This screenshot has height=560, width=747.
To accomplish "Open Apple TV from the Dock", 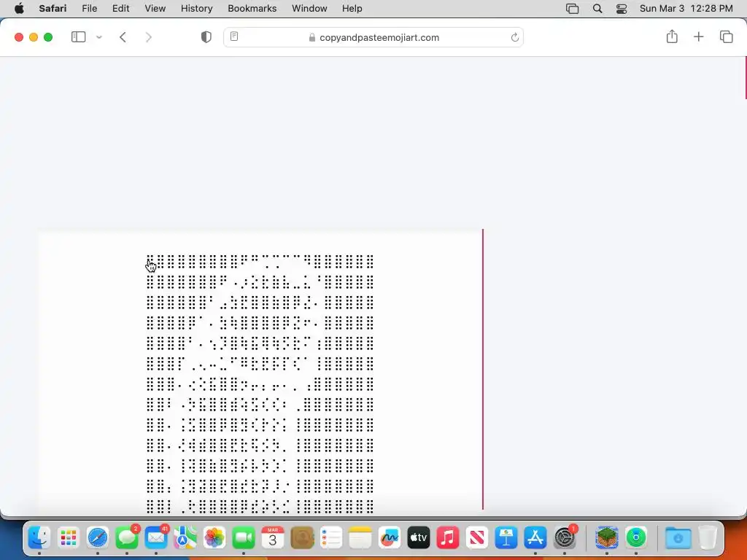I will [419, 537].
